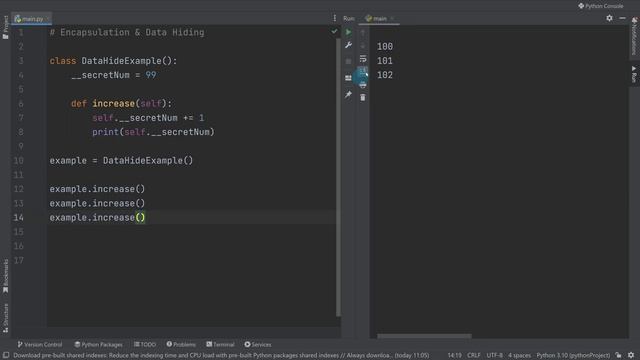Open the Project tool window

[x=5, y=27]
